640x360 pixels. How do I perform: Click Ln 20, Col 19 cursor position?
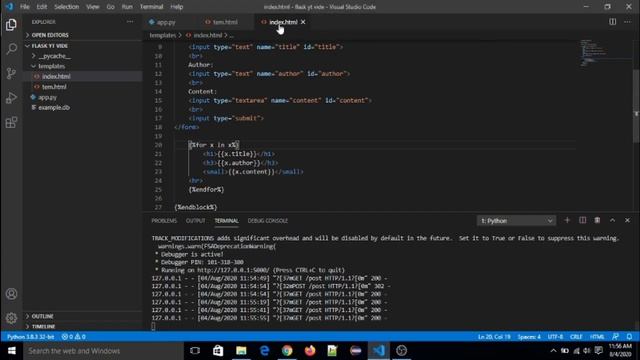494,337
